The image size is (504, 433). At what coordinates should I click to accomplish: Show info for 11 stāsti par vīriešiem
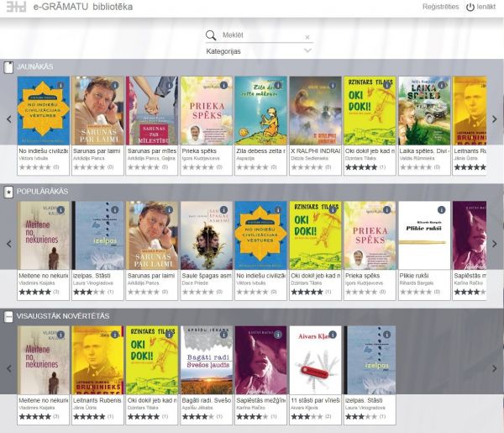click(333, 335)
